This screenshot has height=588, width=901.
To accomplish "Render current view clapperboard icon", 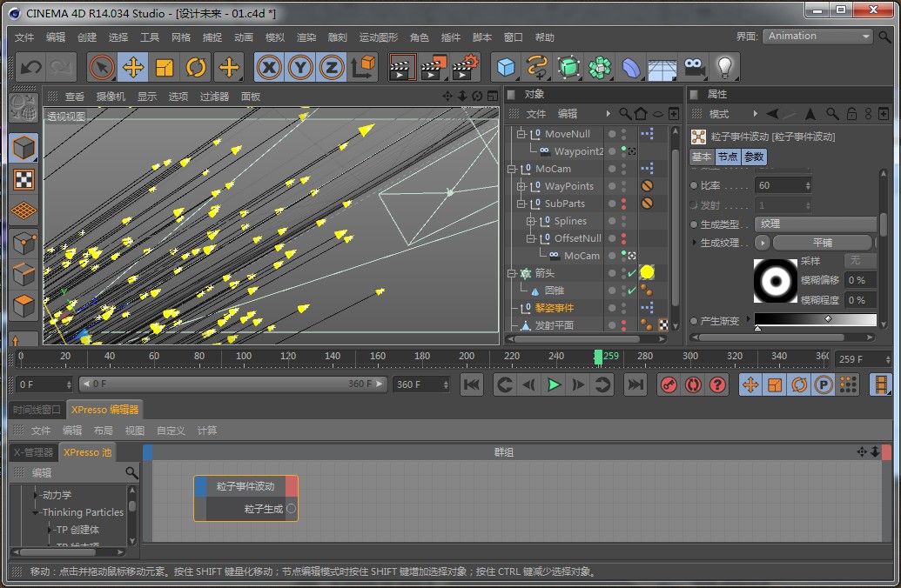I will point(401,68).
